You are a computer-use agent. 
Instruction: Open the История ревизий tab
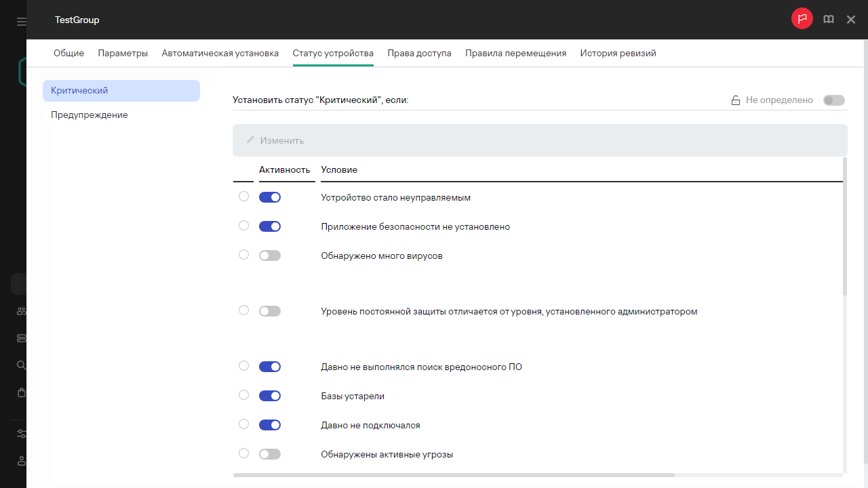point(618,53)
